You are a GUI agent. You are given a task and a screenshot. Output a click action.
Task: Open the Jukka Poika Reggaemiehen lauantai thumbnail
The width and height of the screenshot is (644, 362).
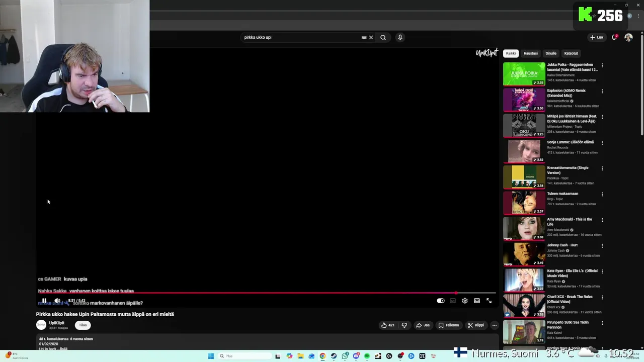coord(524,74)
